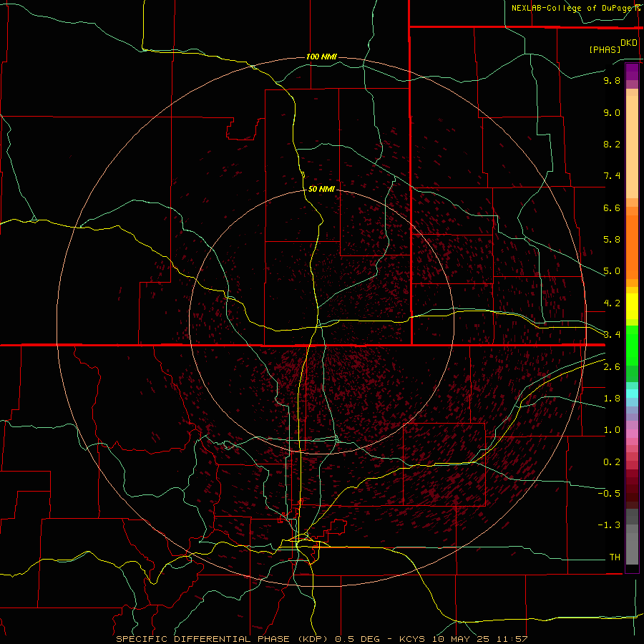The width and height of the screenshot is (644, 644).
Task: Pick the pink segment of color scale
Action: [x=632, y=434]
